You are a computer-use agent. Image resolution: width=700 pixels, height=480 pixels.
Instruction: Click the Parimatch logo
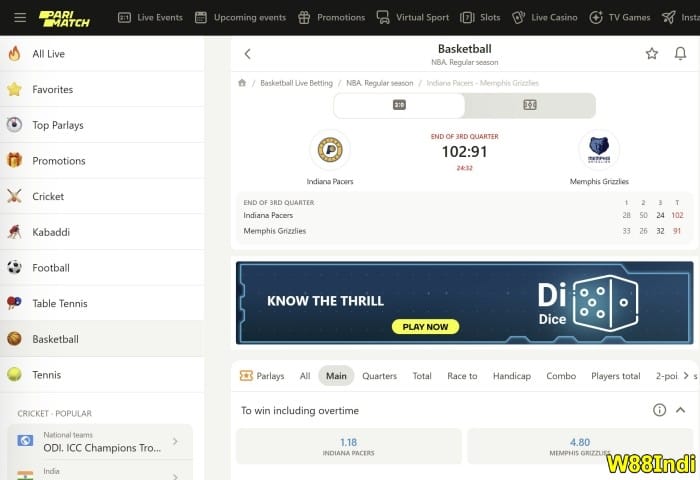(64, 19)
